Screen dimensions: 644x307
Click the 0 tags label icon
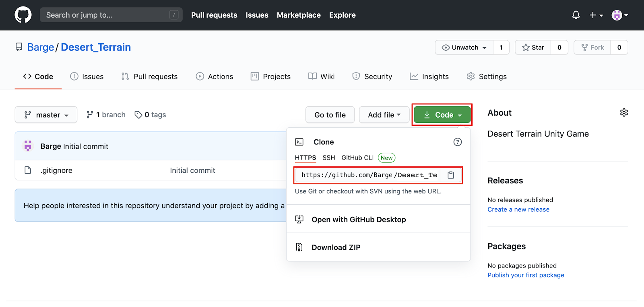point(138,115)
